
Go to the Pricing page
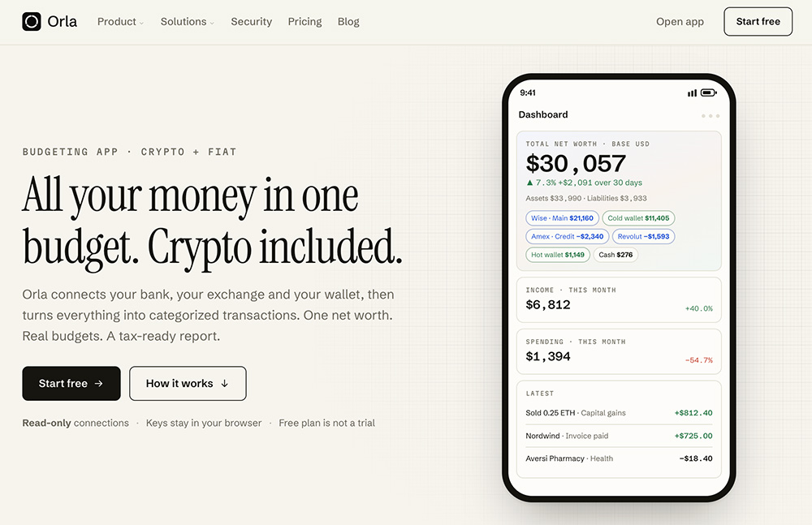click(x=304, y=22)
